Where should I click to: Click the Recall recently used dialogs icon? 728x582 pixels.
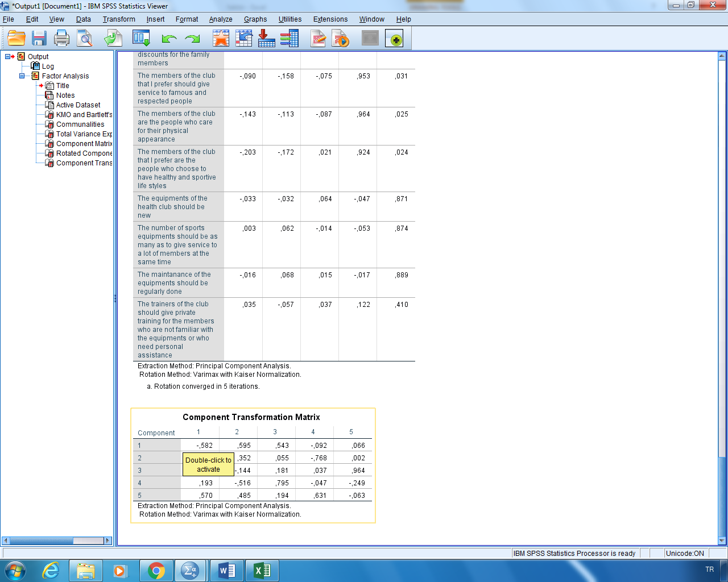tap(141, 39)
